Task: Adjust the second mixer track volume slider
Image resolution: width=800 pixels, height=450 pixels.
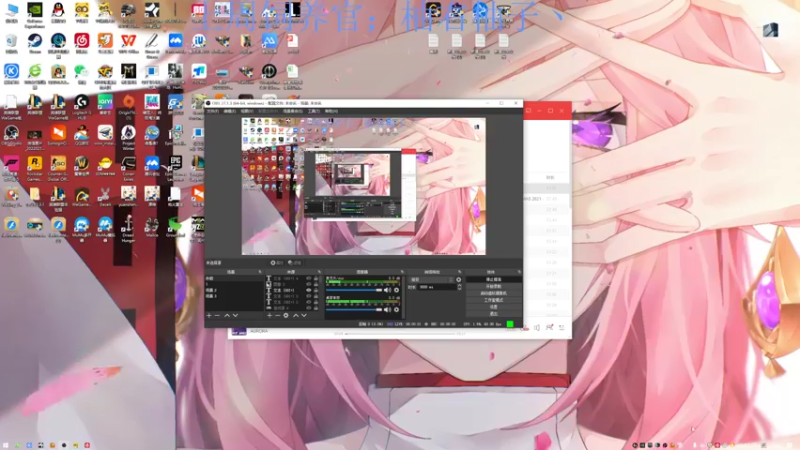Action: (x=354, y=309)
